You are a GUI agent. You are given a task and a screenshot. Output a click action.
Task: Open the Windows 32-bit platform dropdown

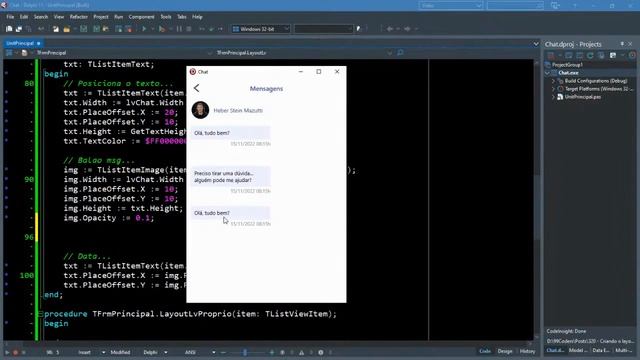coord(260,29)
